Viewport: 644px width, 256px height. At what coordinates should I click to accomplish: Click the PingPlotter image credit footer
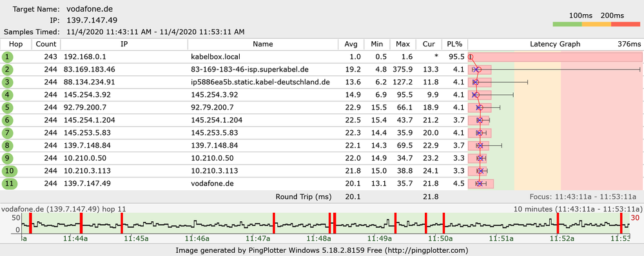pyautogui.click(x=322, y=250)
